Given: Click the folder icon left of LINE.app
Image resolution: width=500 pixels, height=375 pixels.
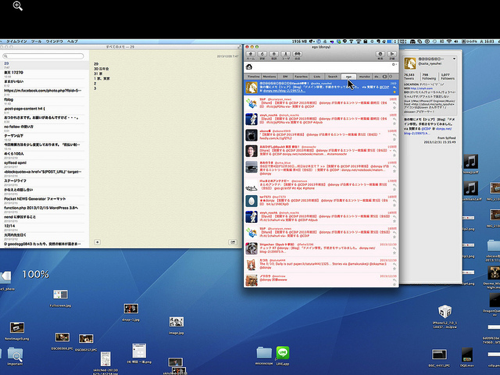Looking at the screenshot, I should (x=264, y=353).
